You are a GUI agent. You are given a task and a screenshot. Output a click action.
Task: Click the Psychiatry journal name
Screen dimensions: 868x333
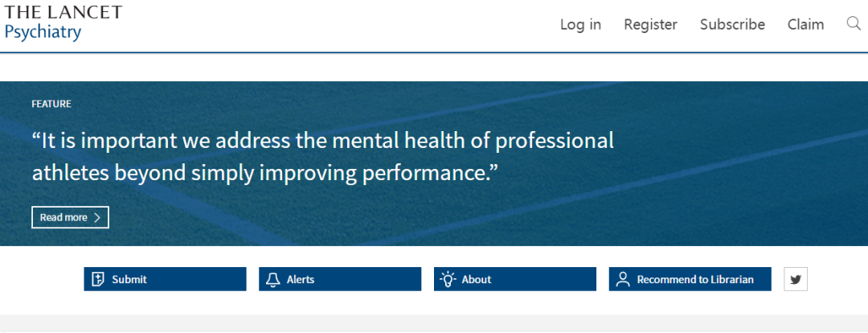pyautogui.click(x=43, y=33)
